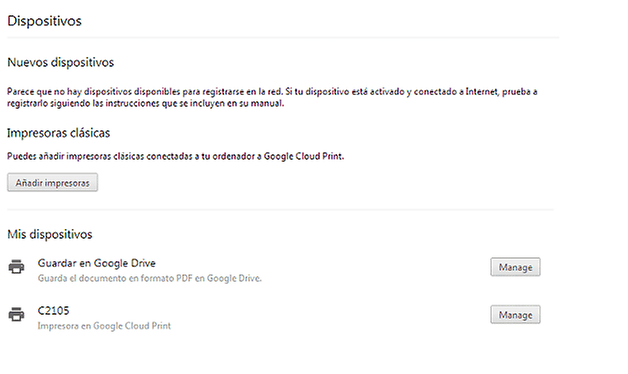Click the Añadir impresoras button

[52, 183]
